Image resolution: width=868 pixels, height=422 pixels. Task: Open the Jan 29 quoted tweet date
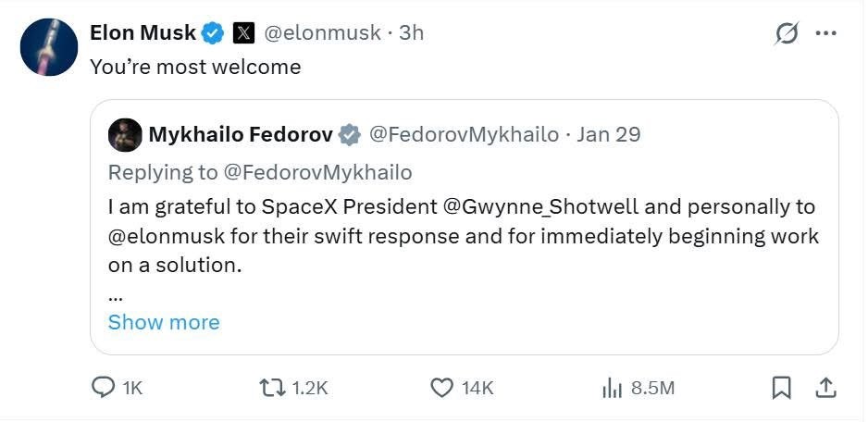(x=608, y=135)
